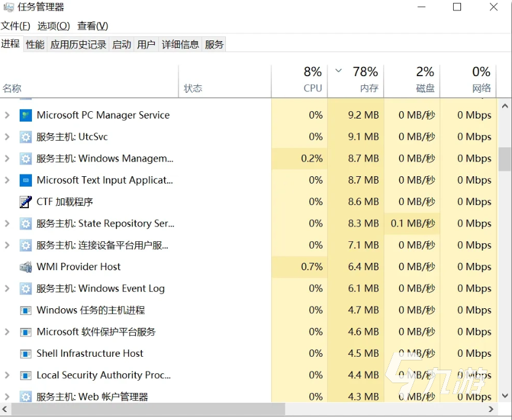Image resolution: width=512 pixels, height=420 pixels.
Task: Expand the 服务主机: Windows Managem... process
Action: click(x=9, y=158)
